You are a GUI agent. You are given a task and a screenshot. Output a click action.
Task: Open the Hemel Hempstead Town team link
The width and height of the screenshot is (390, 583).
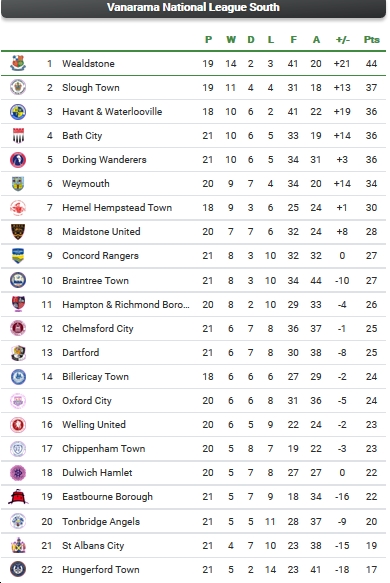point(117,207)
